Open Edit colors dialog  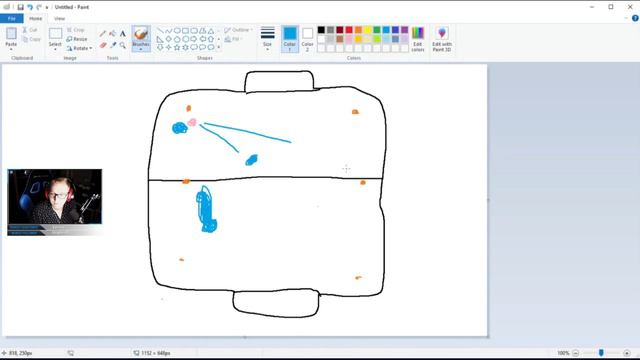(x=418, y=39)
